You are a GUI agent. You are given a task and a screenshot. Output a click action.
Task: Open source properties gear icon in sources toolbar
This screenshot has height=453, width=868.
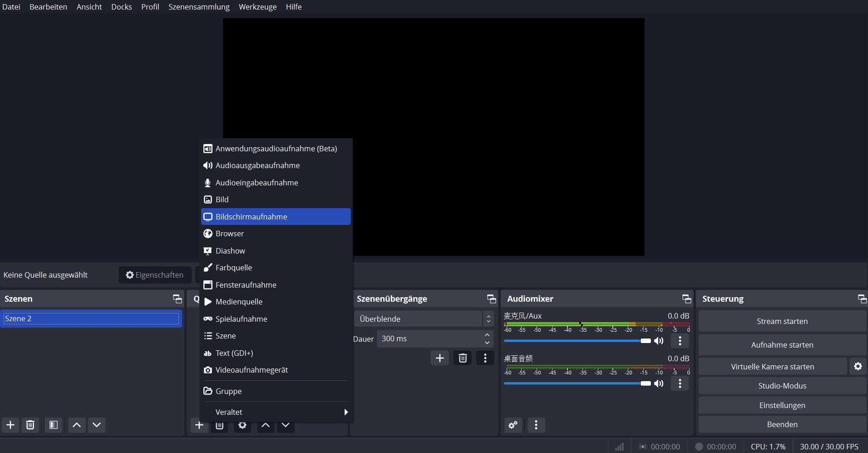click(x=242, y=426)
